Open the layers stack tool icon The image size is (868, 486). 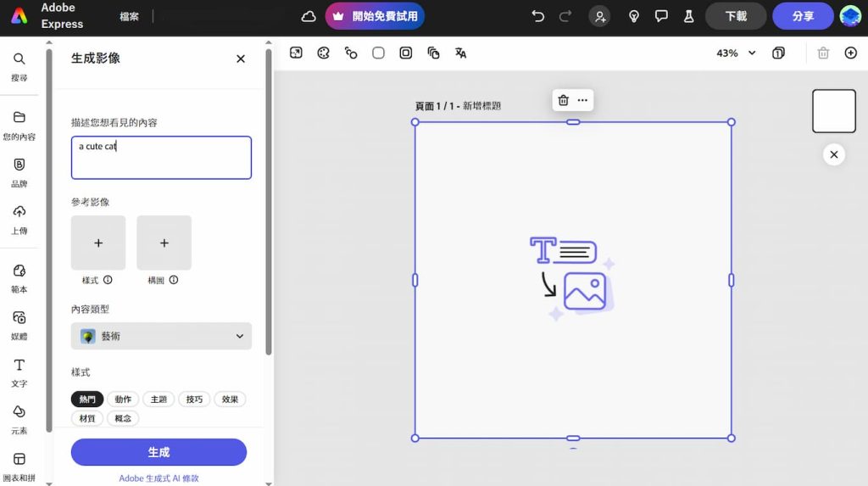pyautogui.click(x=433, y=53)
